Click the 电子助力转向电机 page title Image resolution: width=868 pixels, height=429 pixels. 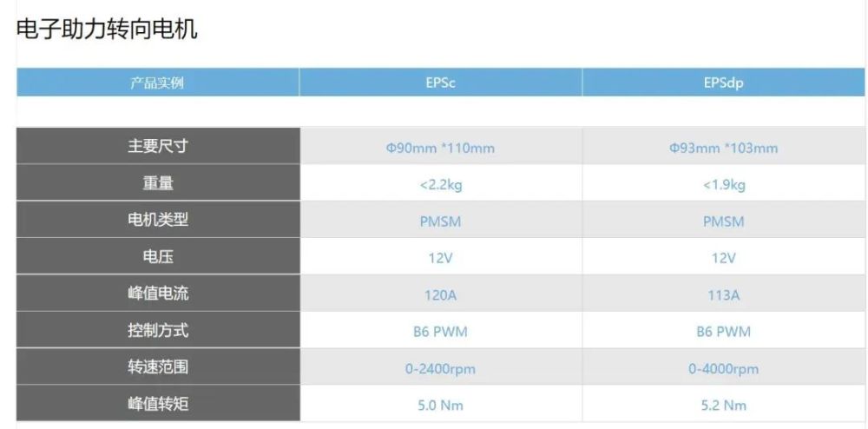[107, 30]
